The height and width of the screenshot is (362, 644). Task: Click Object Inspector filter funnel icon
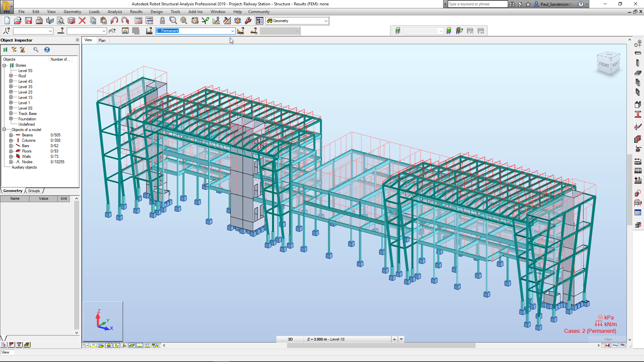pyautogui.click(x=14, y=50)
